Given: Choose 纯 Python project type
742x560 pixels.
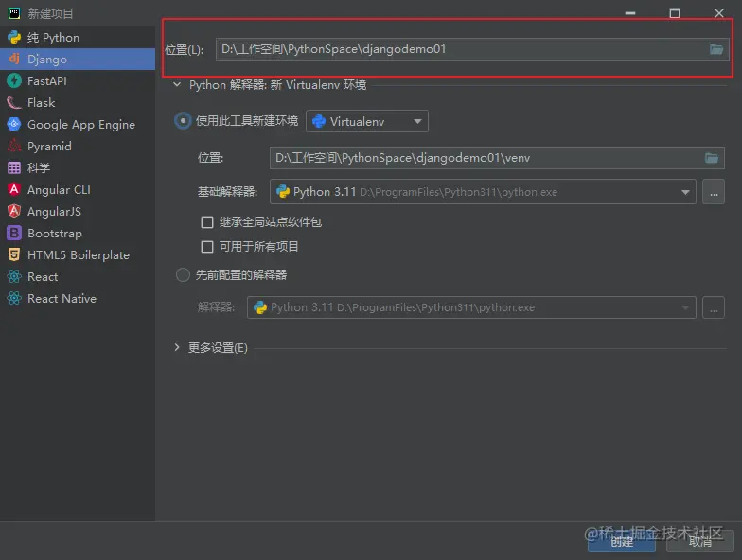Looking at the screenshot, I should click(78, 38).
